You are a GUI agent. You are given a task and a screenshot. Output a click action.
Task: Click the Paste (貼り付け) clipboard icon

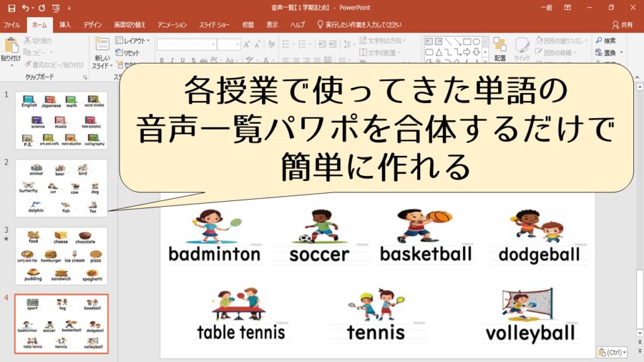pos(11,46)
